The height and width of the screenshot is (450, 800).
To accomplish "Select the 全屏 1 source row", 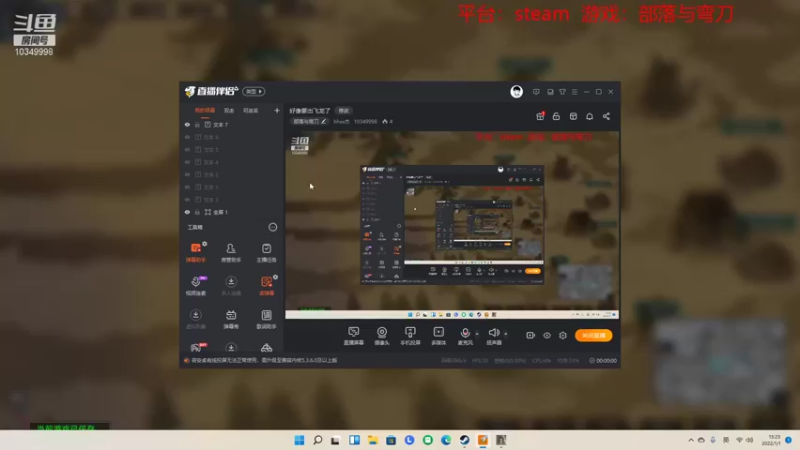I will [232, 212].
